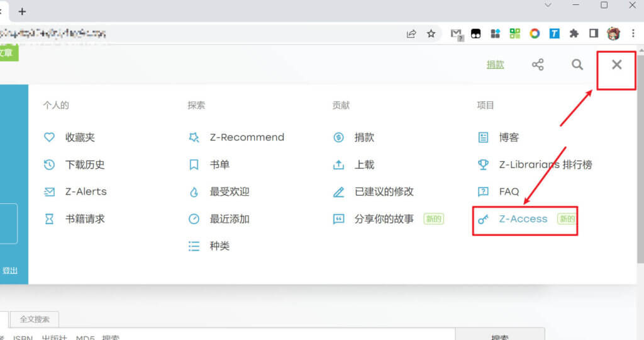
Task: Open 收藏夹 favorites with heart icon
Action: (79, 137)
